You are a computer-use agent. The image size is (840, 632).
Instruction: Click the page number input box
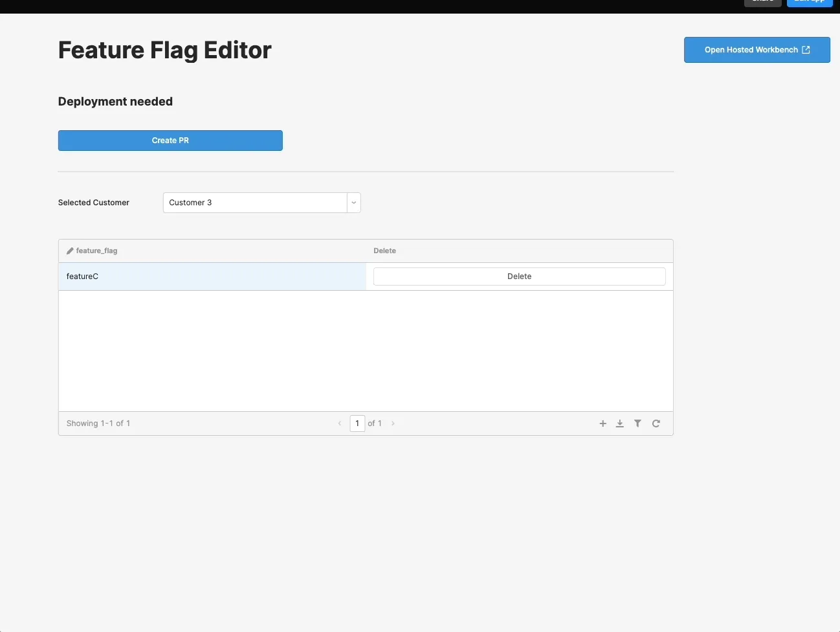[357, 423]
